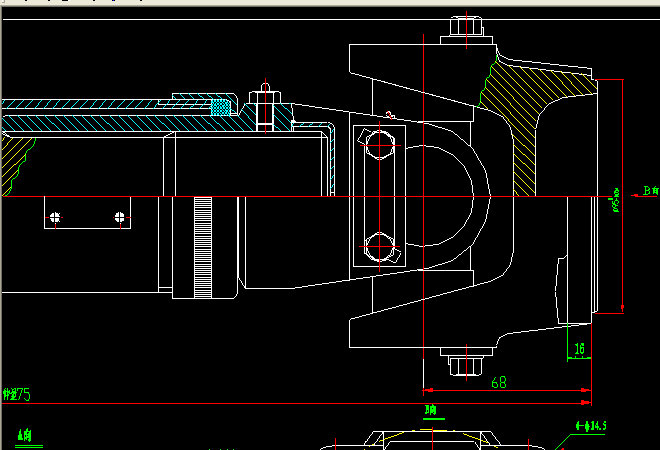
Task: Click the knurled vertical spline band
Action: tap(204, 247)
